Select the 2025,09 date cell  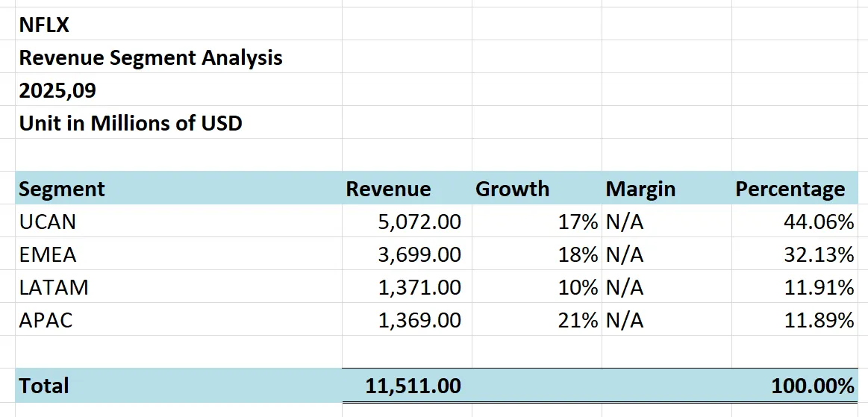coord(58,90)
